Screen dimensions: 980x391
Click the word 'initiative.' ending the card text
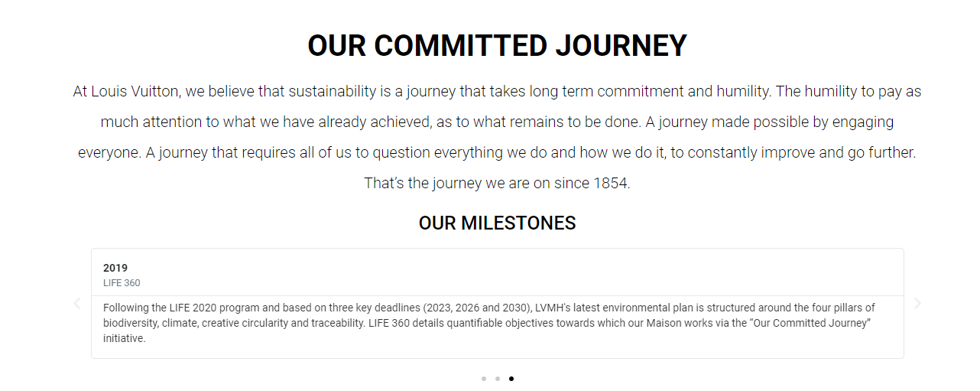(x=124, y=338)
